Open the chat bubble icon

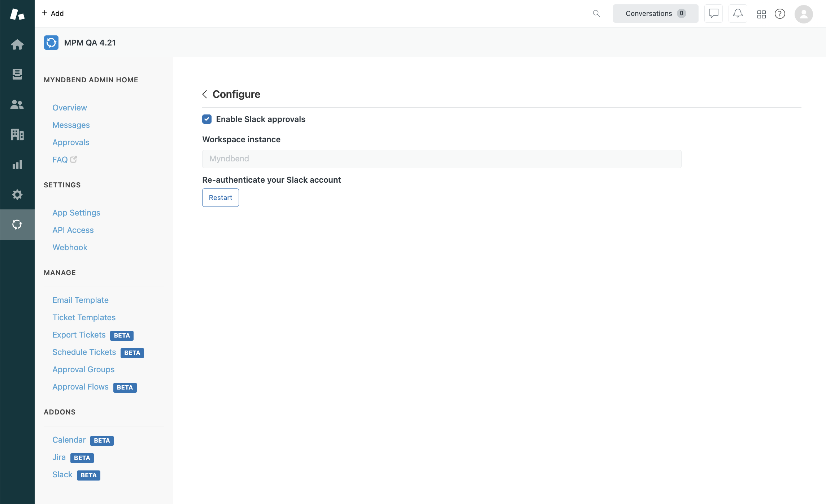(713, 13)
